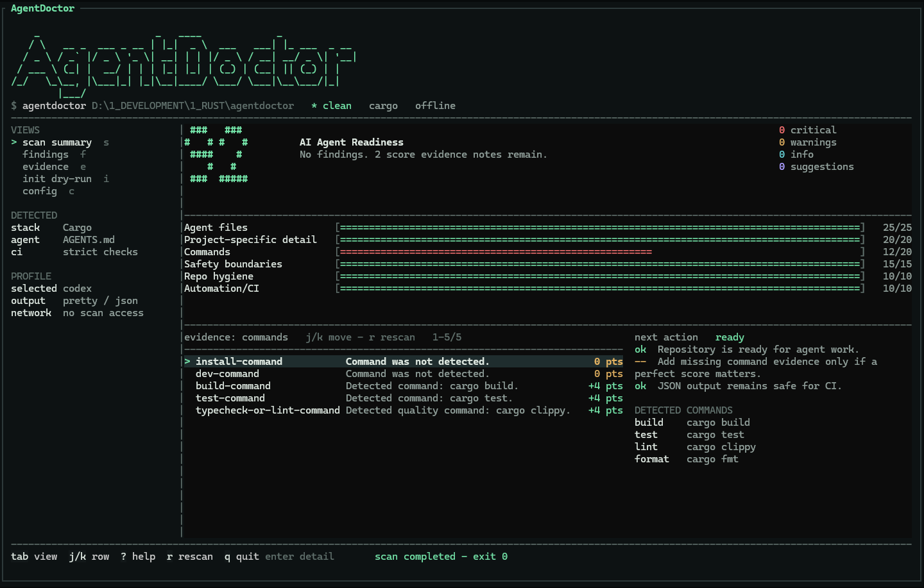Viewport: 924px width, 588px height.
Task: Select the typecheck-or-lint-command row
Action: 404,410
